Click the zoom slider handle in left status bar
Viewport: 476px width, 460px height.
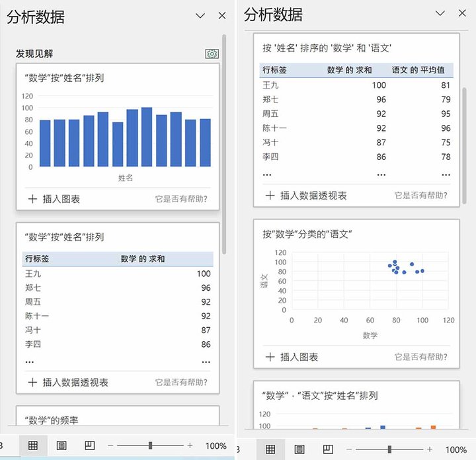[151, 446]
